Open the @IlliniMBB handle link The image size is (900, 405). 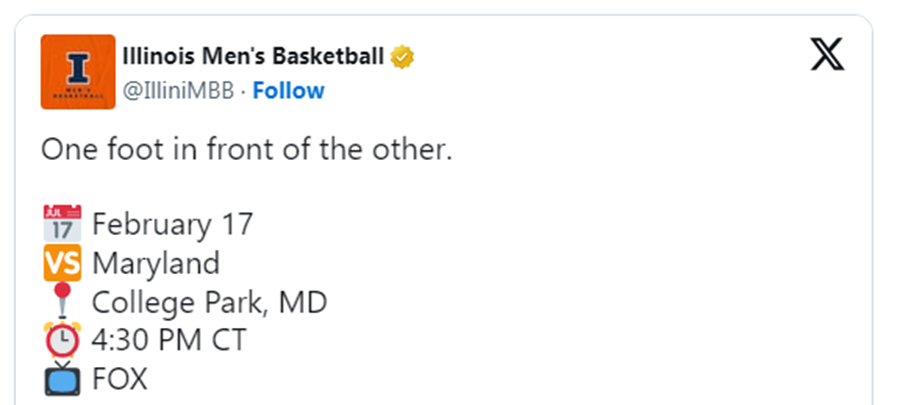[179, 91]
